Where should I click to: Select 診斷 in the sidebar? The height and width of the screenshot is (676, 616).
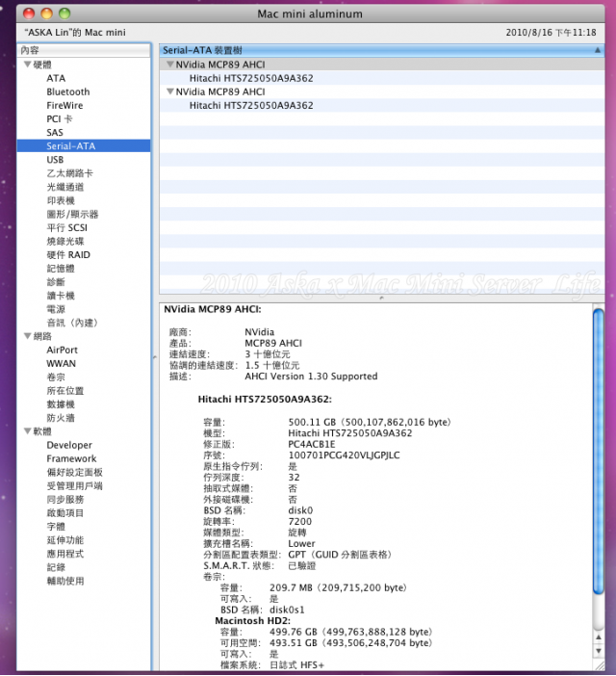click(x=56, y=282)
